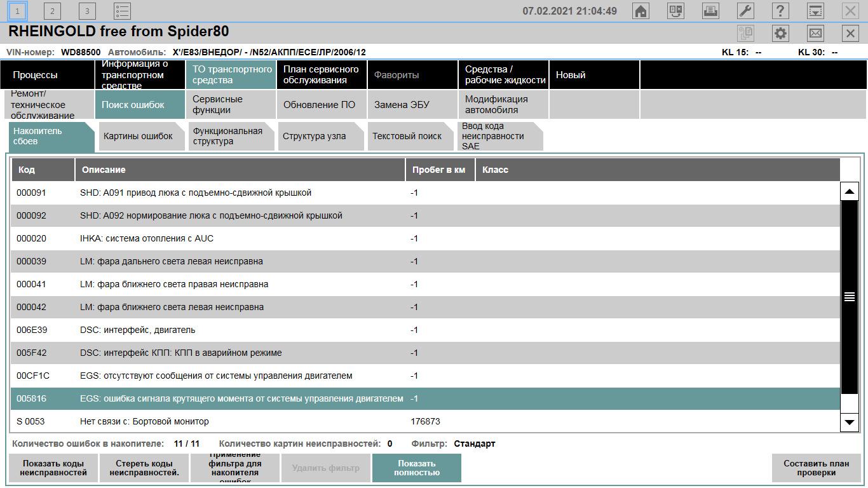Open the gear configuration icon
Image resolution: width=868 pixels, height=488 pixels.
780,33
